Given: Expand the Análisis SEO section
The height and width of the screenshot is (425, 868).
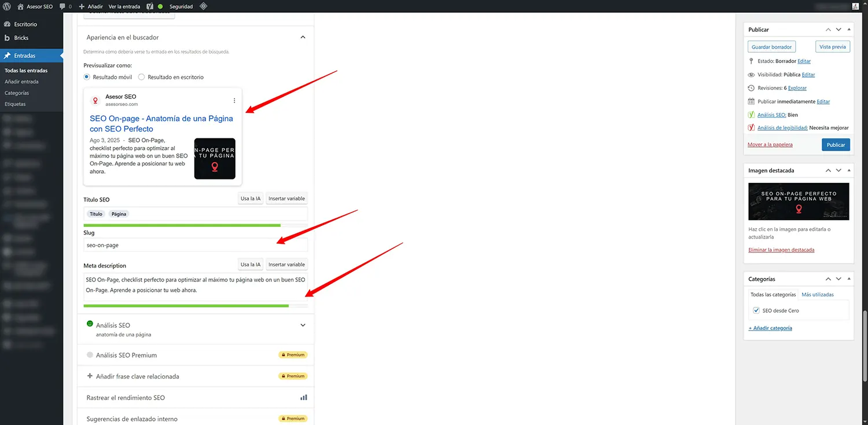Looking at the screenshot, I should 303,325.
